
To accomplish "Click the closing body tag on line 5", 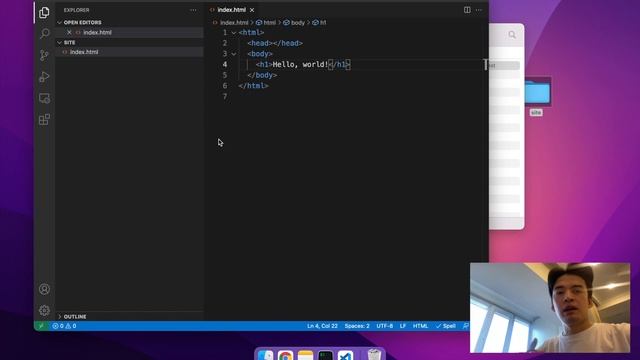I will pyautogui.click(x=262, y=75).
